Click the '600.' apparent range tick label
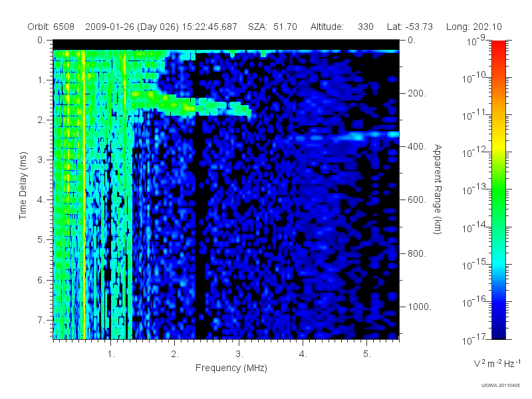Screen dimensions: 532x399 pyautogui.click(x=416, y=200)
